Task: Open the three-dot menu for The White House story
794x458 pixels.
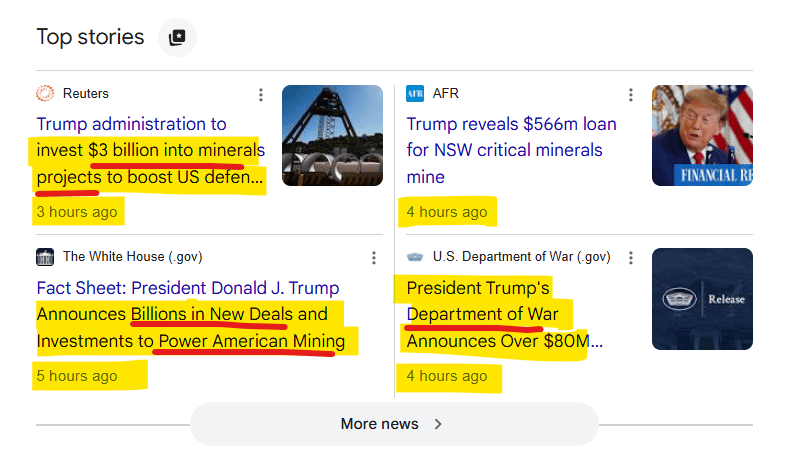Action: (374, 258)
